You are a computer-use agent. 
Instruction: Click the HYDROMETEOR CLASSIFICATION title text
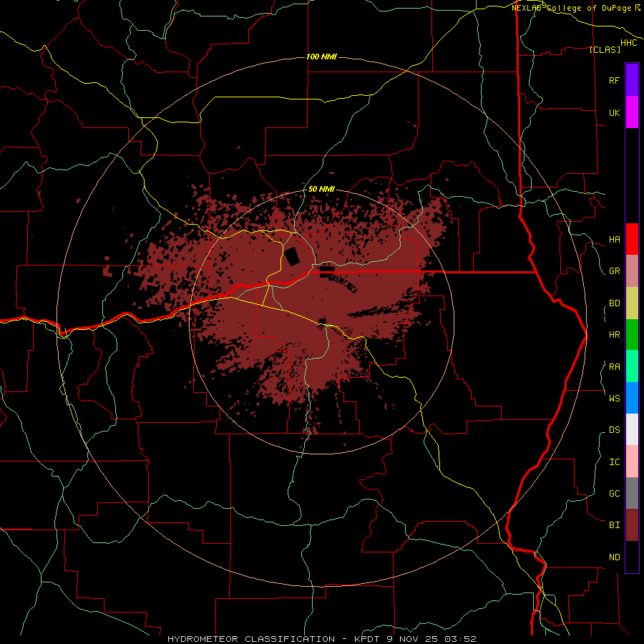click(251, 639)
